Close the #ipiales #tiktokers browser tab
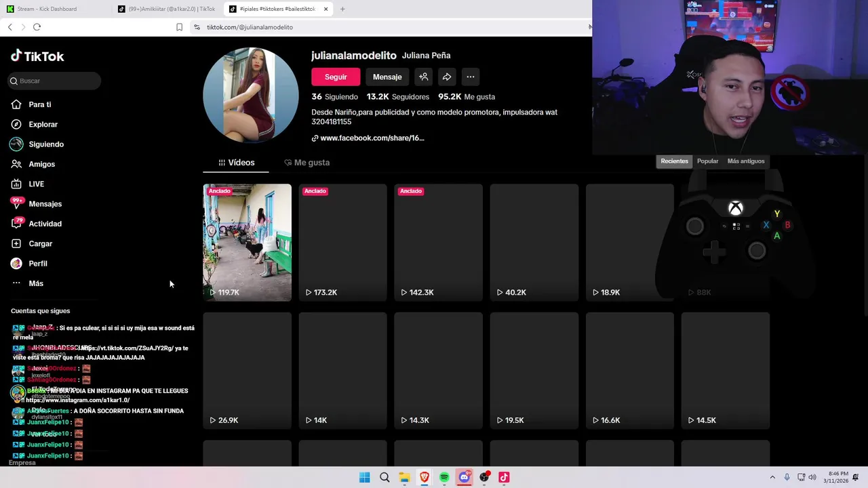The width and height of the screenshot is (868, 488). pos(325,9)
